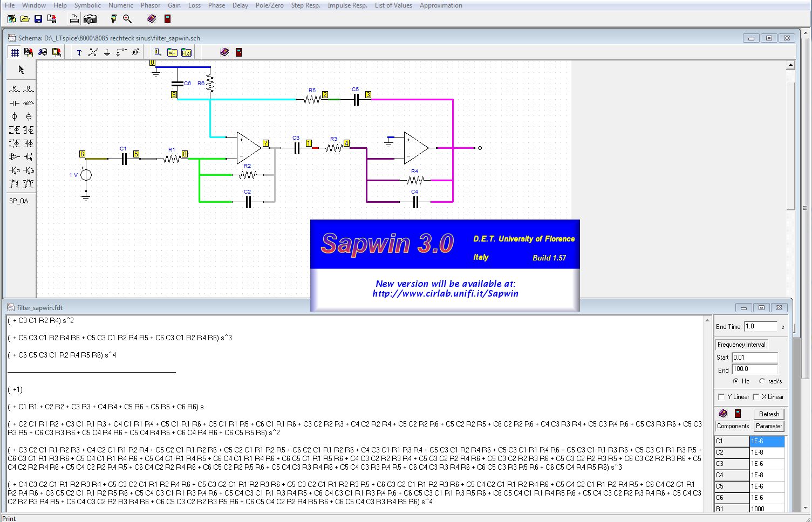Click the Start frequency field

click(x=755, y=358)
